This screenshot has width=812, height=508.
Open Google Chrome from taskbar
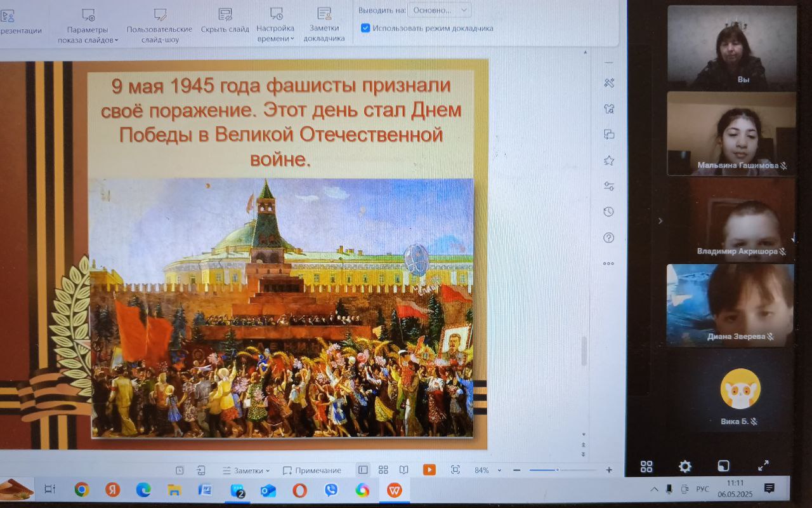[81, 490]
